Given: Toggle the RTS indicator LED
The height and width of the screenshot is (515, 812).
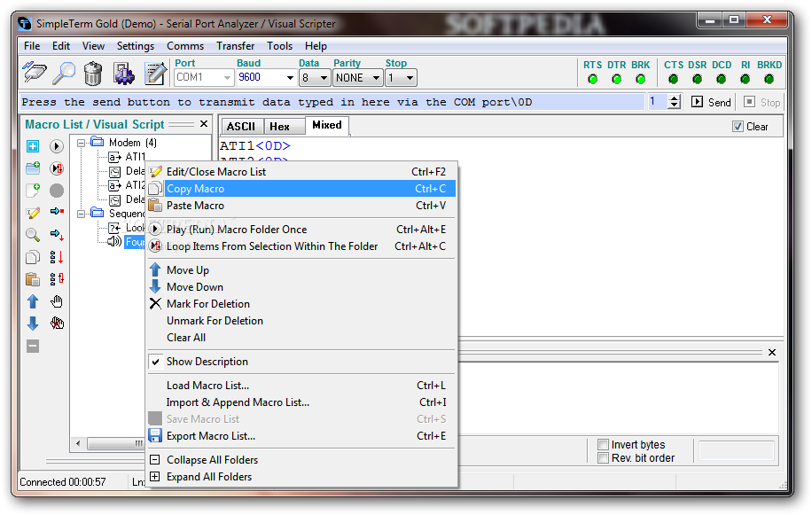Looking at the screenshot, I should [592, 79].
